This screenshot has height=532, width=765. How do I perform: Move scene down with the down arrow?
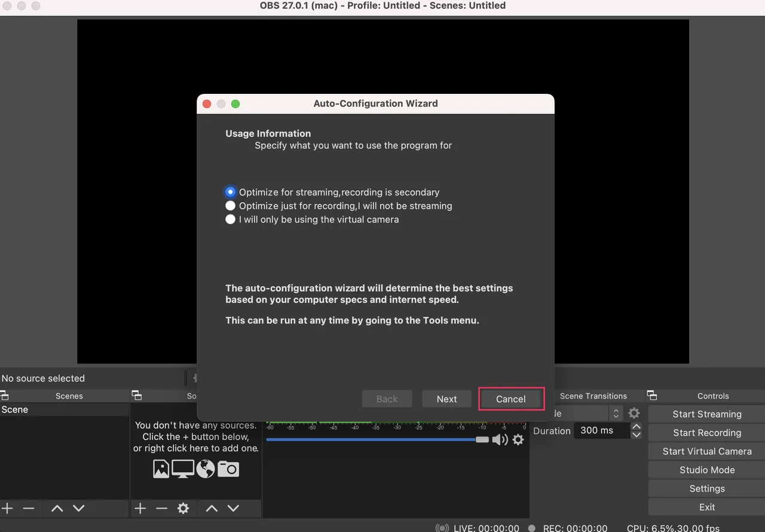coord(79,509)
